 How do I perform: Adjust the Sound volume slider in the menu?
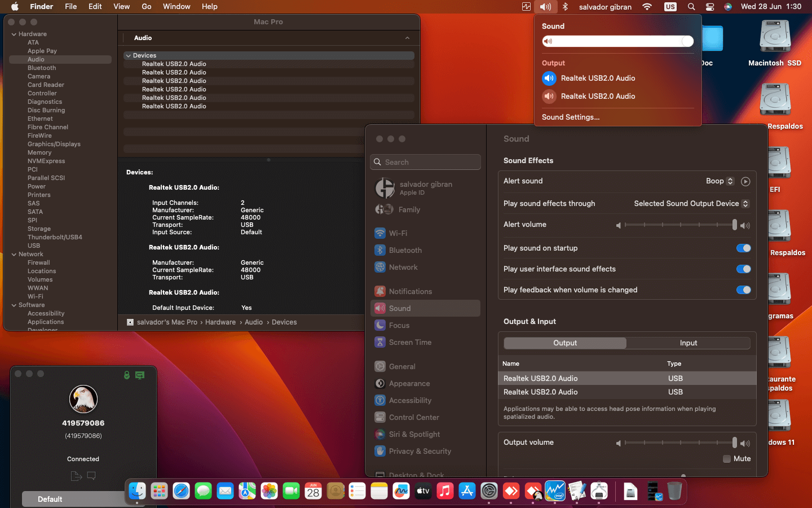coord(618,41)
